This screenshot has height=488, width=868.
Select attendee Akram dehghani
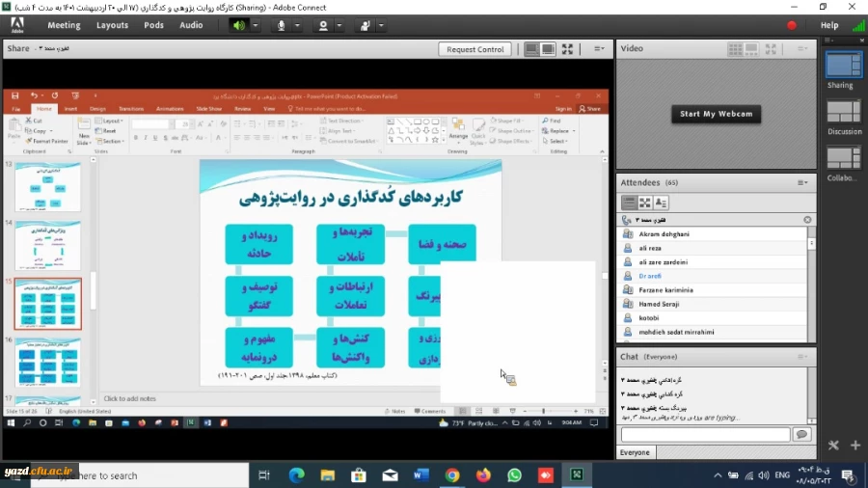712,234
